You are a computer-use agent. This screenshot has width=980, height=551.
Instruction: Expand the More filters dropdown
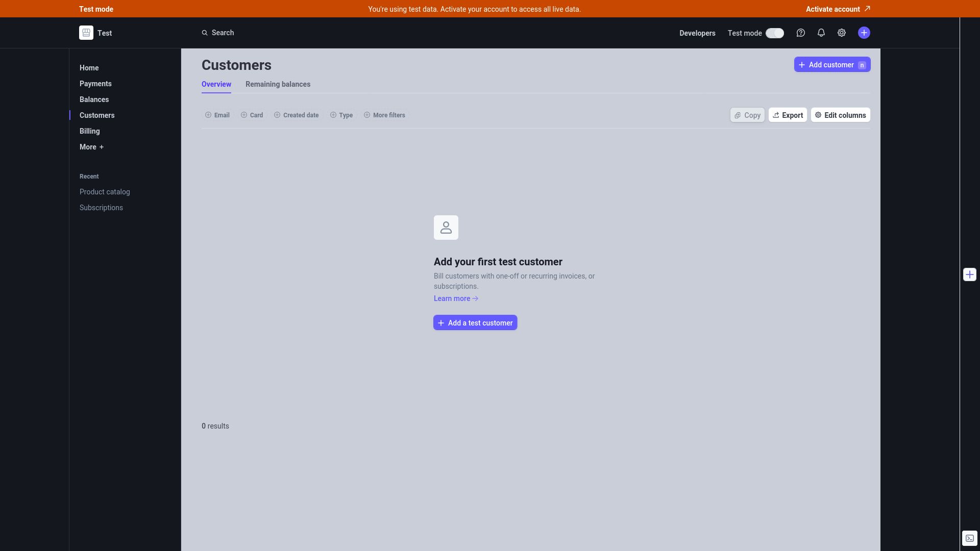(x=384, y=115)
